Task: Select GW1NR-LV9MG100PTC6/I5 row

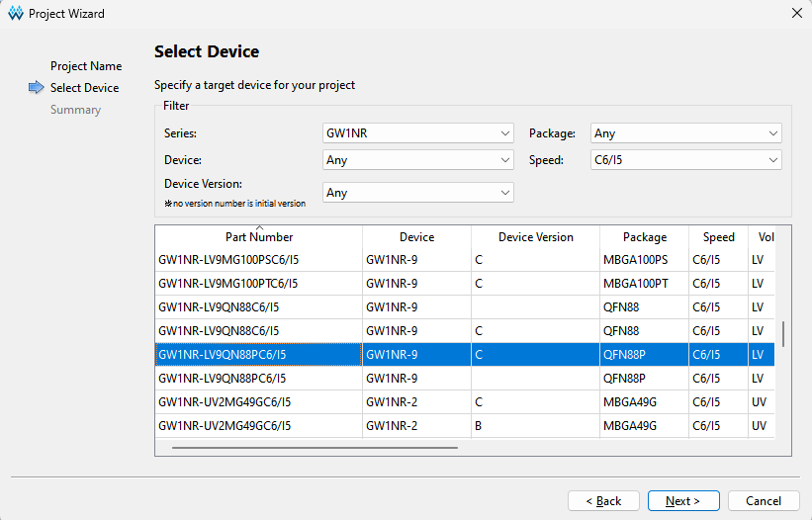Action: coord(227,284)
